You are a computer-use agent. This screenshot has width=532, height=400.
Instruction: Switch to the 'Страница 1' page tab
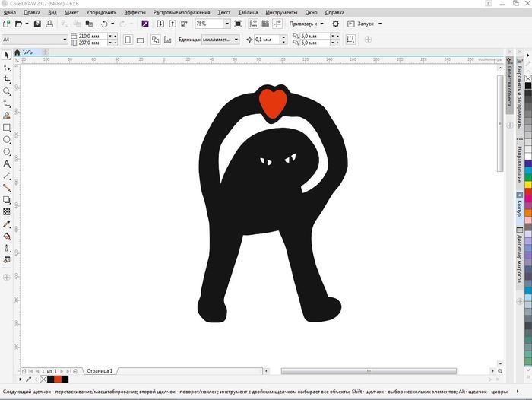[100, 371]
